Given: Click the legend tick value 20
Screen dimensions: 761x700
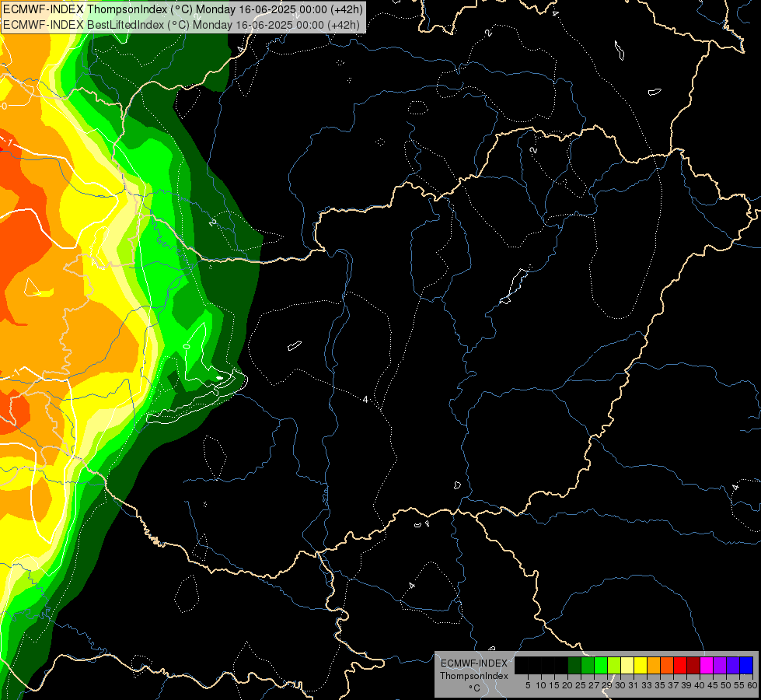Looking at the screenshot, I should pos(567,685).
